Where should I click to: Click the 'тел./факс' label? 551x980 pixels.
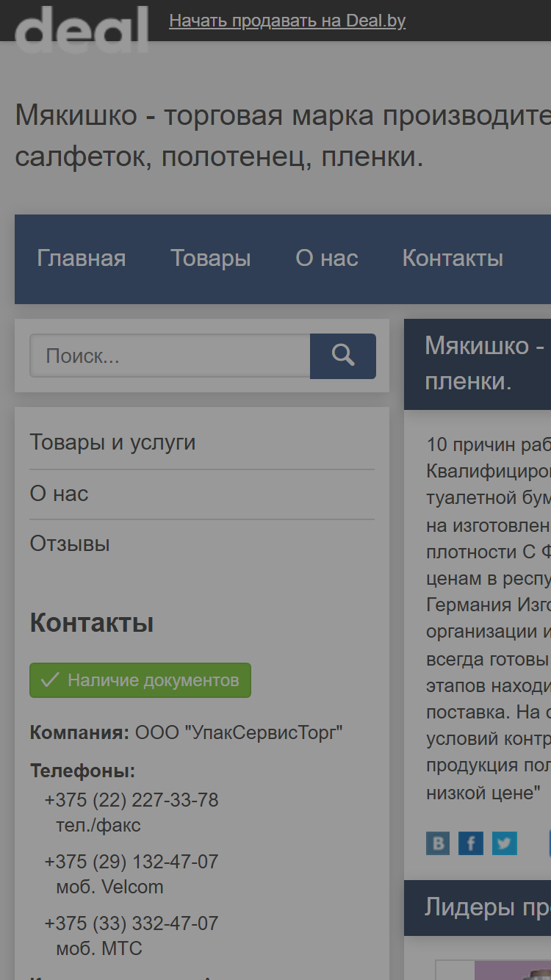pyautogui.click(x=98, y=825)
